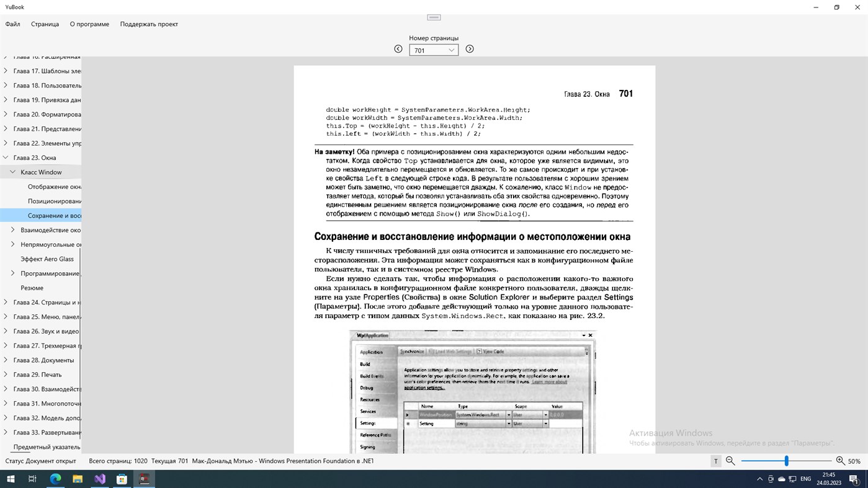Click the zoom in magnifier icon

pyautogui.click(x=840, y=461)
